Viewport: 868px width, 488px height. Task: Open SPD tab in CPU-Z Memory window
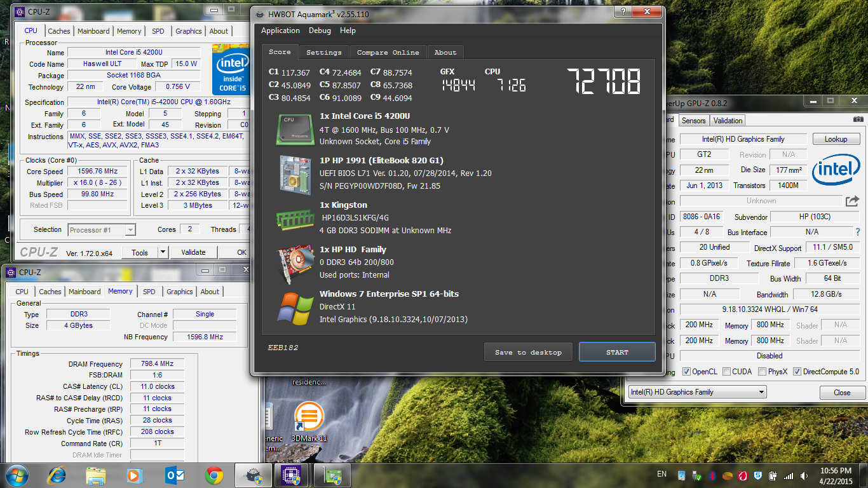149,292
